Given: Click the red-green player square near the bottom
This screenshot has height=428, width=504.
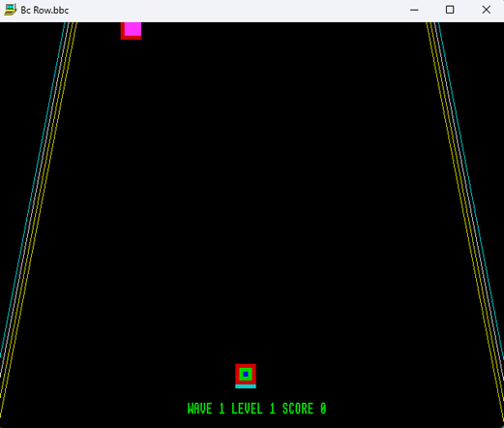Looking at the screenshot, I should [246, 376].
